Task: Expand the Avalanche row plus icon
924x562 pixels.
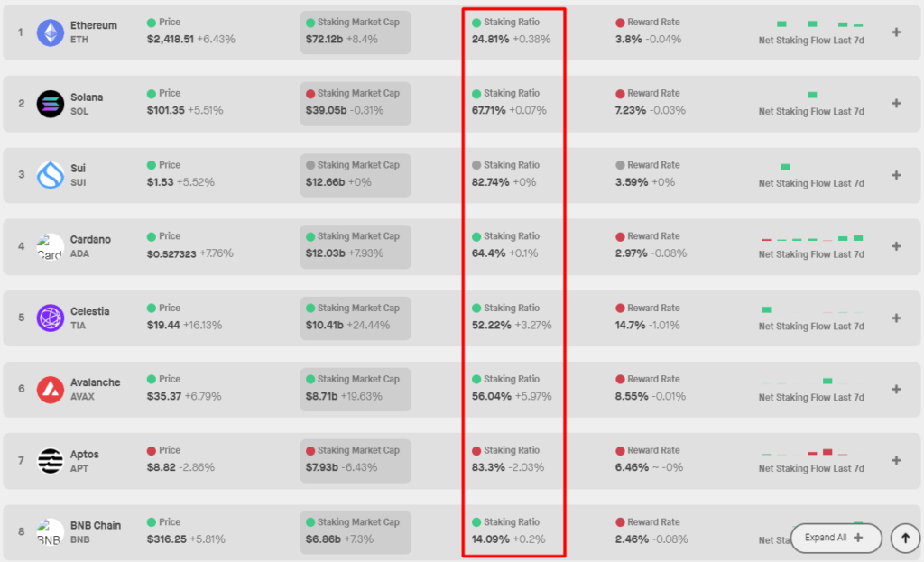Action: coord(896,390)
